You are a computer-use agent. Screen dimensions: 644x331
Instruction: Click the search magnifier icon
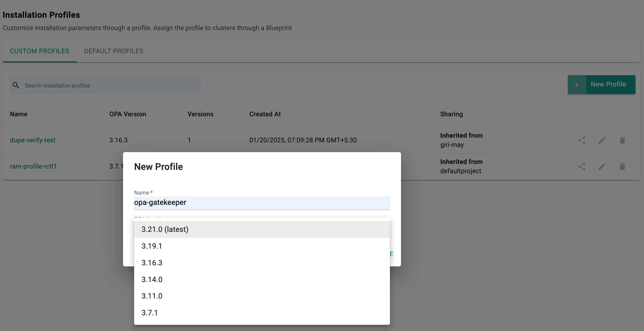click(x=16, y=85)
